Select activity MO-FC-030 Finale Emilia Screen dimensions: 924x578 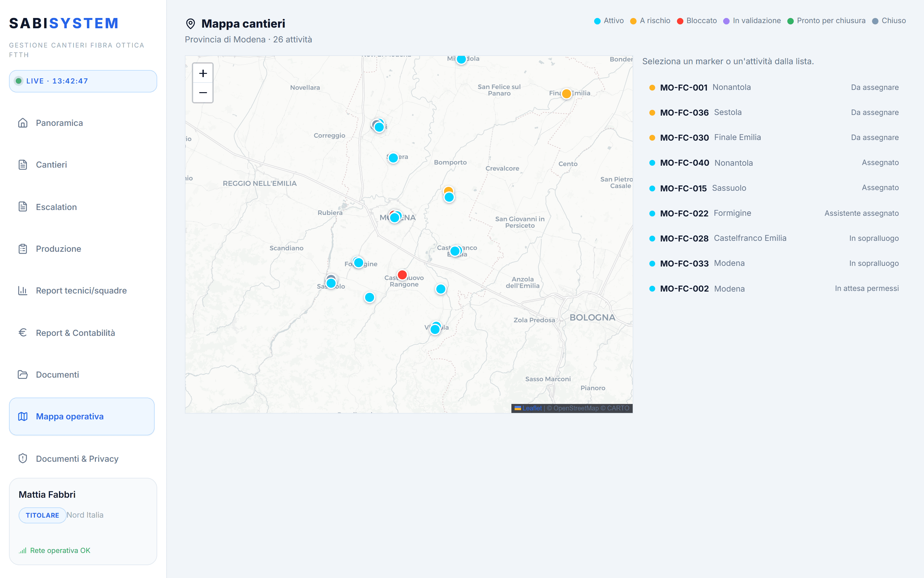pyautogui.click(x=774, y=138)
